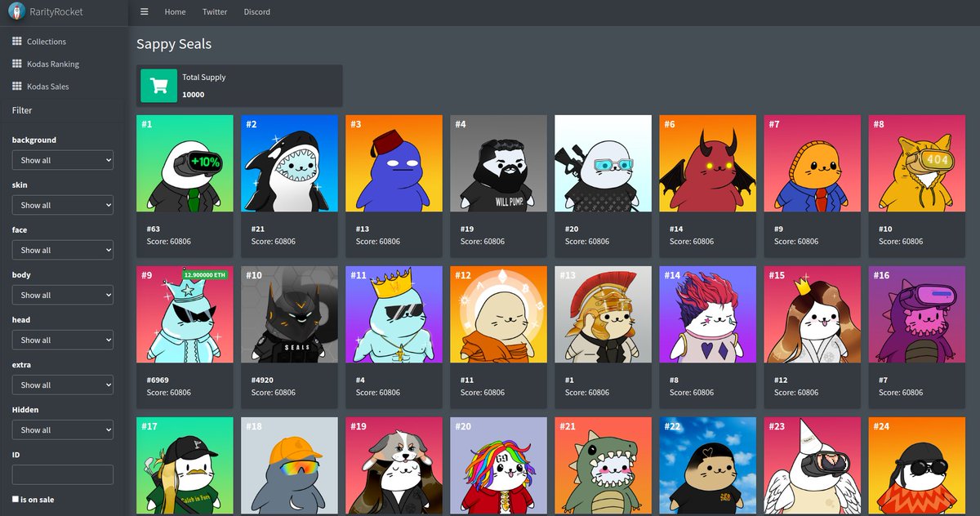Open the body filter dropdown

62,295
